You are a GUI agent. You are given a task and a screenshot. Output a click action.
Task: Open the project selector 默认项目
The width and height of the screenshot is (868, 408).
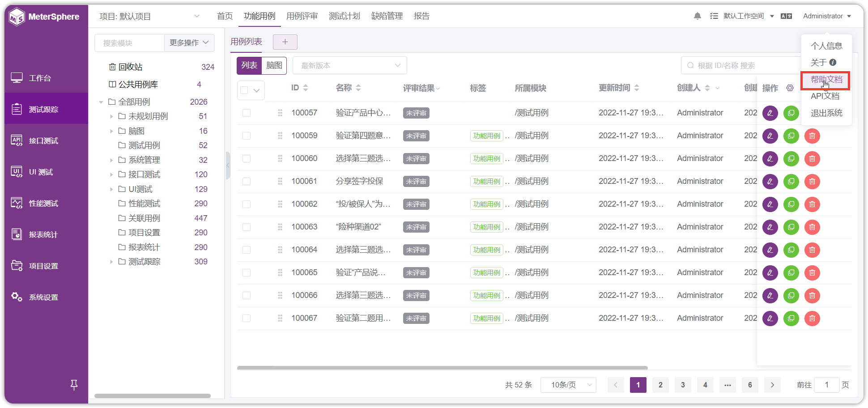tap(149, 17)
